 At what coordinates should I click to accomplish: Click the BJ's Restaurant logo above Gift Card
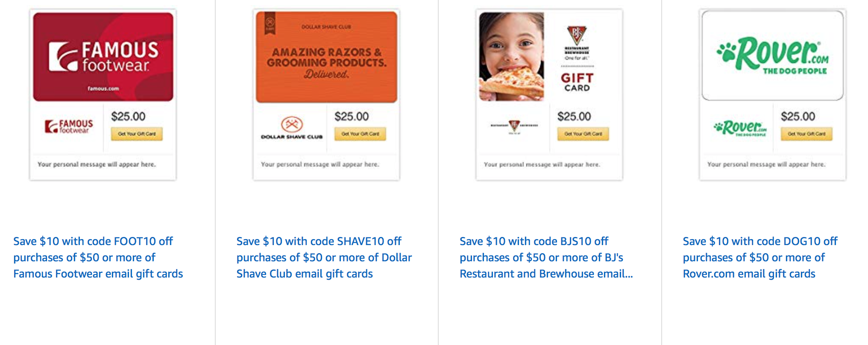pyautogui.click(x=577, y=36)
